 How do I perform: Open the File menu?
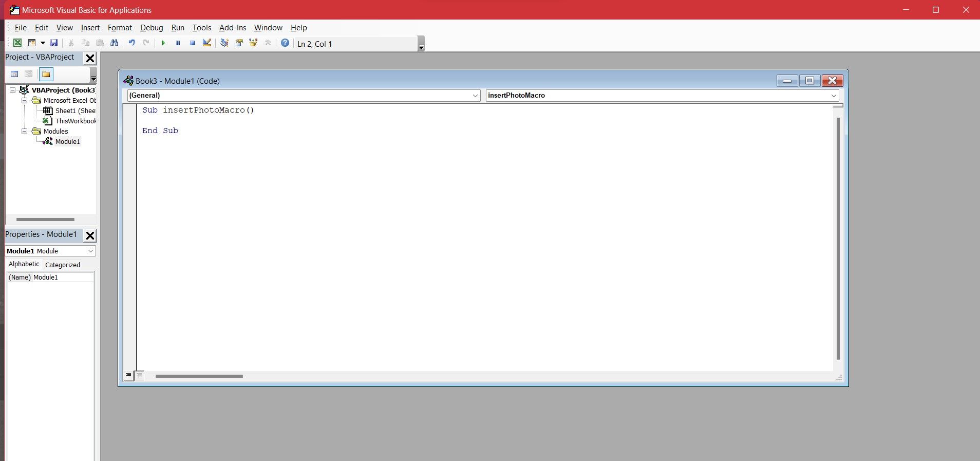pos(21,28)
